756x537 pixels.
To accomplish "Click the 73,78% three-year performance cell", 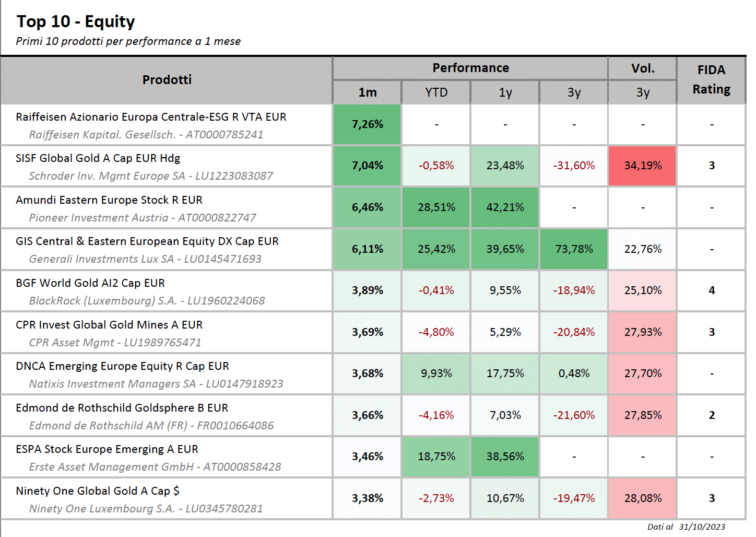I will point(574,249).
